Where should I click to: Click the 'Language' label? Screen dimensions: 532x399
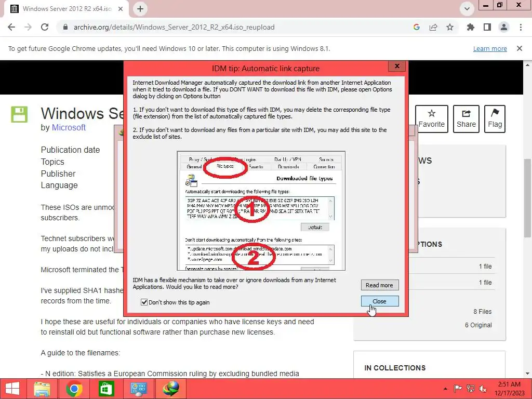point(59,185)
